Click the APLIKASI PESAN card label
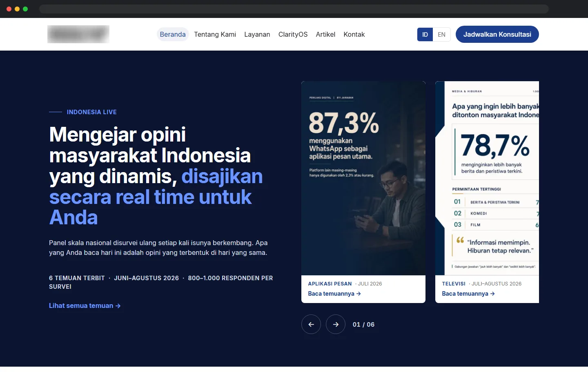Image resolution: width=588 pixels, height=385 pixels. pos(330,284)
